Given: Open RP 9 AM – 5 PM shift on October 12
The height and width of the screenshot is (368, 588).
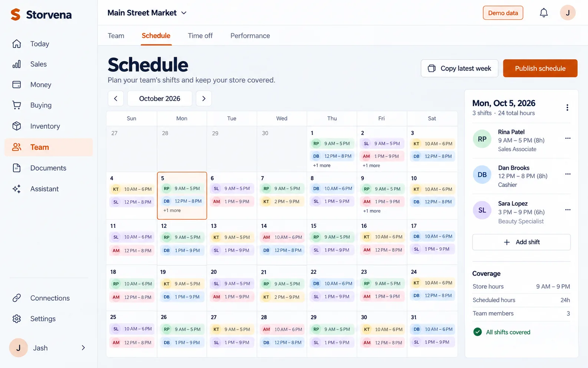Looking at the screenshot, I should [x=182, y=237].
